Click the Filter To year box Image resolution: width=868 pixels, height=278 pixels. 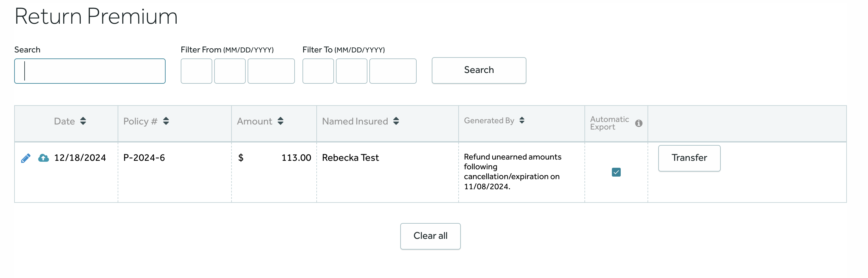tap(393, 71)
